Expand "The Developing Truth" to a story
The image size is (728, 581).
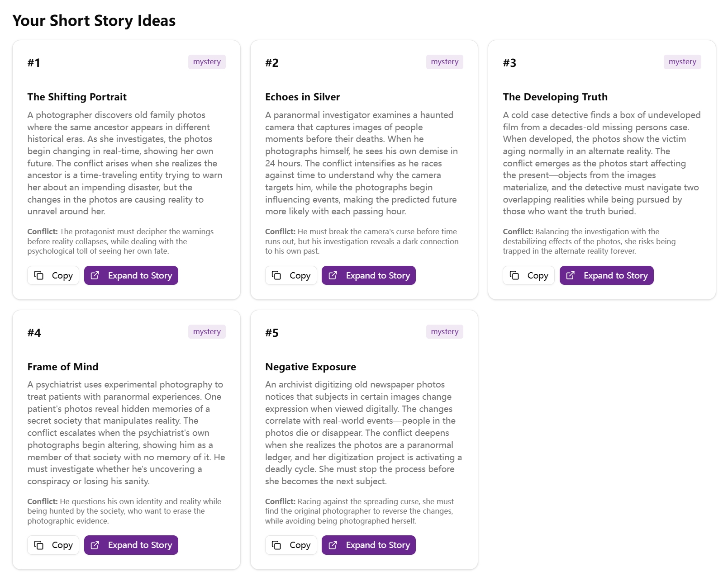606,275
